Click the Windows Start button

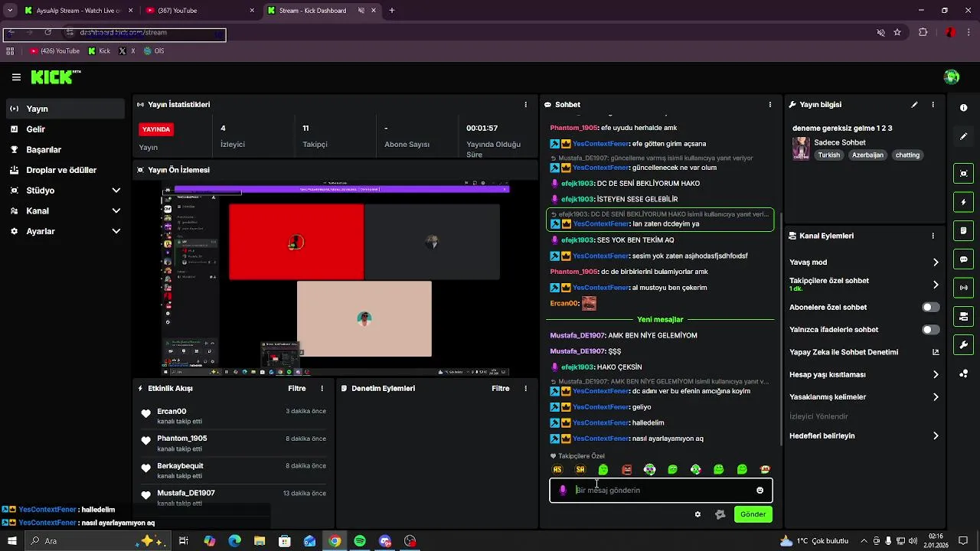(12, 541)
